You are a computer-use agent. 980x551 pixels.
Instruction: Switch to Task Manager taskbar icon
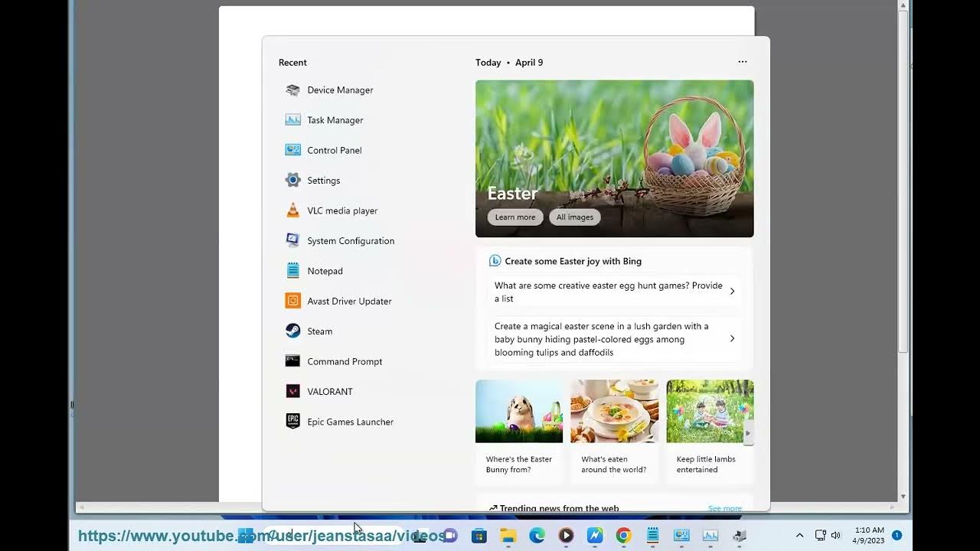pyautogui.click(x=710, y=536)
